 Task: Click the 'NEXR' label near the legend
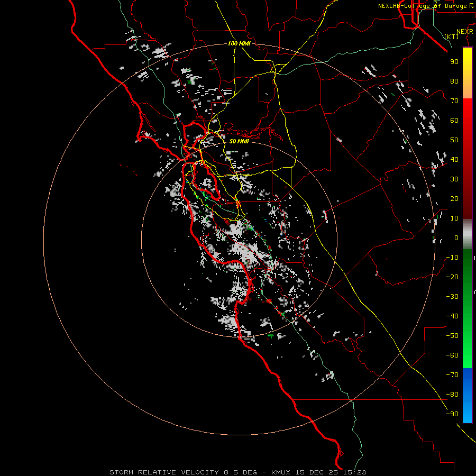click(465, 32)
